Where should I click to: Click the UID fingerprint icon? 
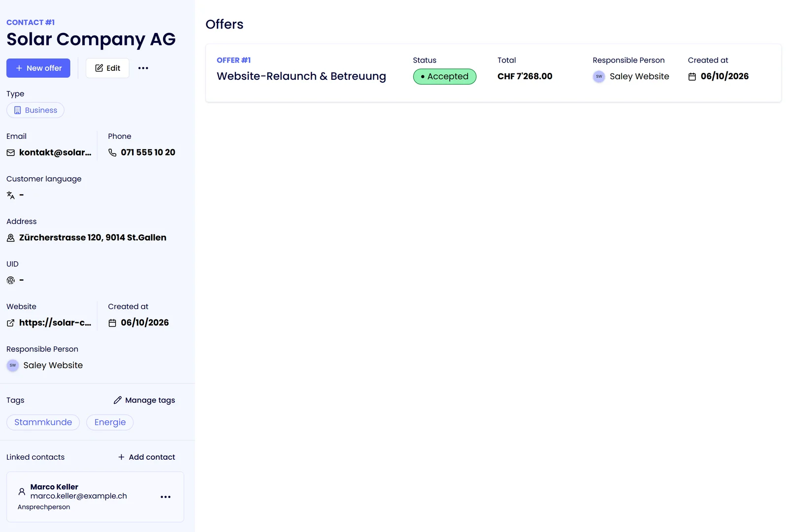click(x=10, y=281)
